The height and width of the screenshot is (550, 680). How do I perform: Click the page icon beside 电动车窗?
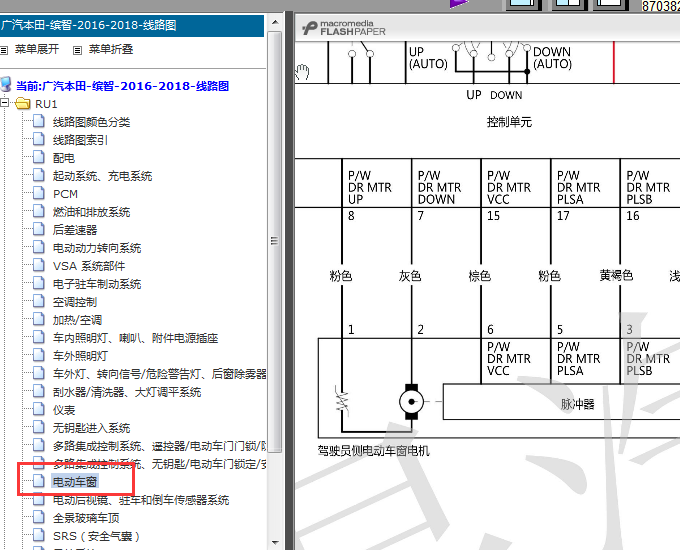click(39, 481)
